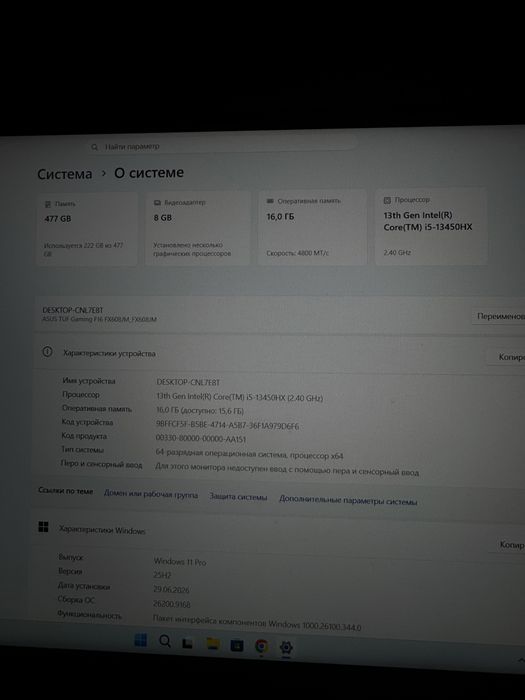Image resolution: width=525 pixels, height=700 pixels.
Task: Open Домен или рабочая группа link
Action: [151, 494]
